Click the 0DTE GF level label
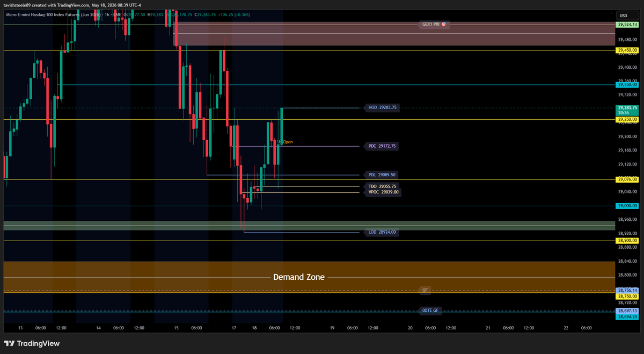The image size is (644, 354). coord(430,310)
